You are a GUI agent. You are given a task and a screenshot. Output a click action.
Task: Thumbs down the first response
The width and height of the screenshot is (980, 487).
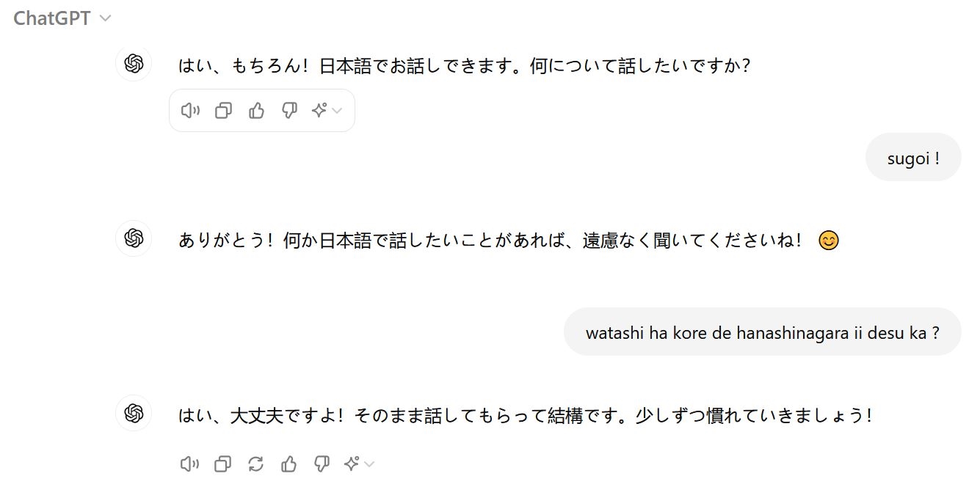point(289,111)
